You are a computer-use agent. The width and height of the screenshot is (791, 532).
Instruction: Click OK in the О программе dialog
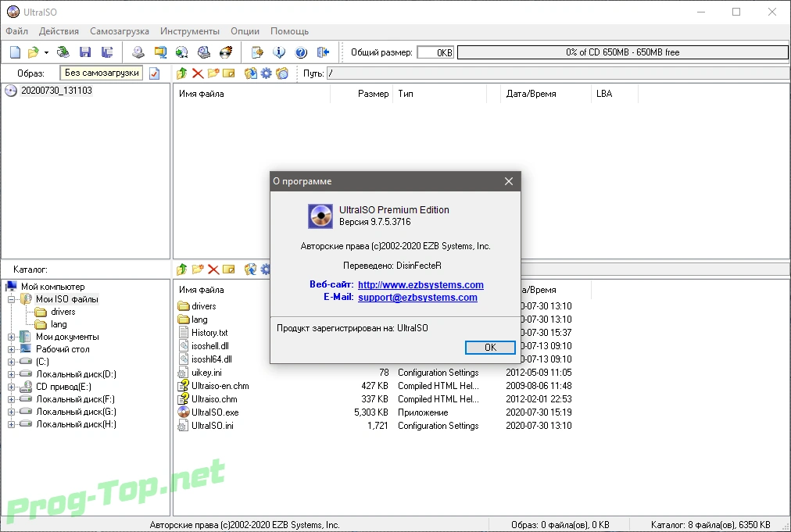490,348
